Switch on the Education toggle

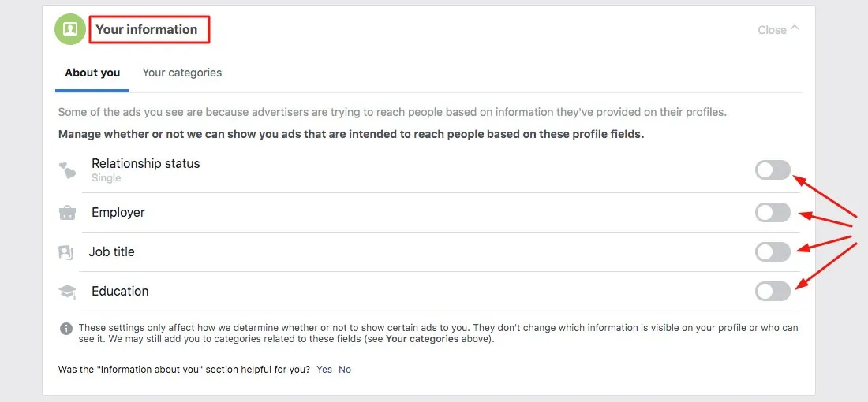click(x=772, y=292)
